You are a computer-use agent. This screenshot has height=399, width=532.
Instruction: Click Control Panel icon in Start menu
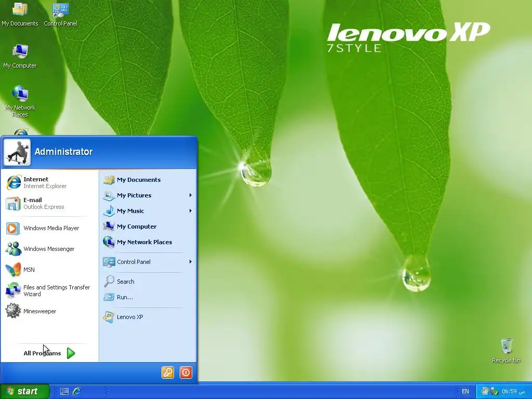click(x=109, y=262)
